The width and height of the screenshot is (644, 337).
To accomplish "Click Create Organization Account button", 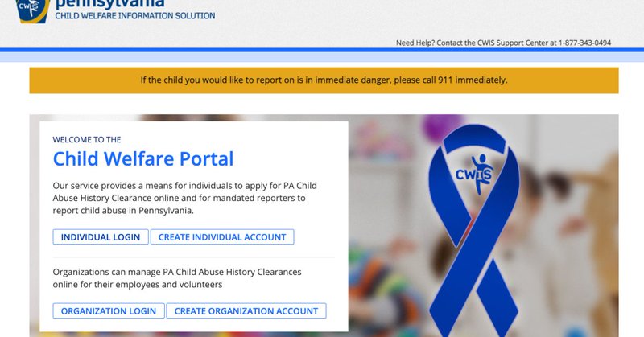I will (246, 310).
